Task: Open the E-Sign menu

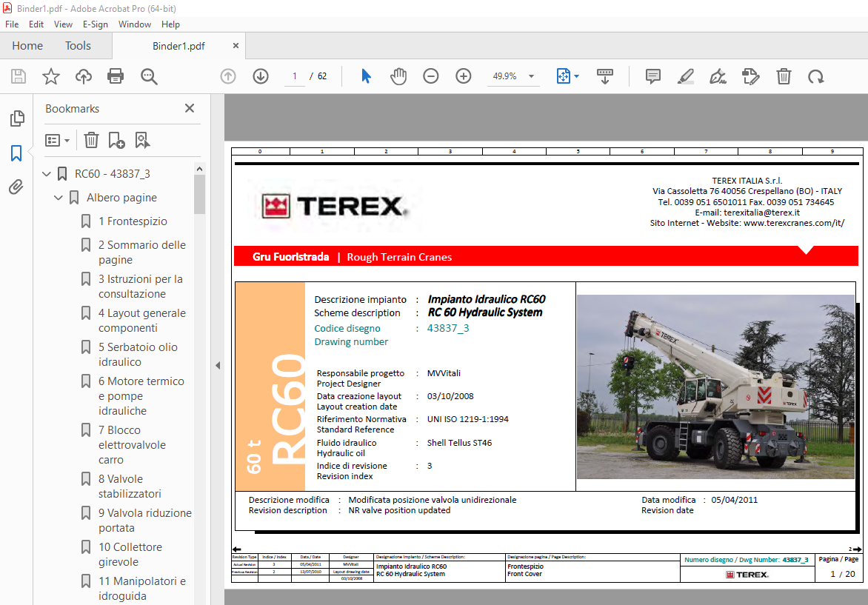Action: point(96,24)
